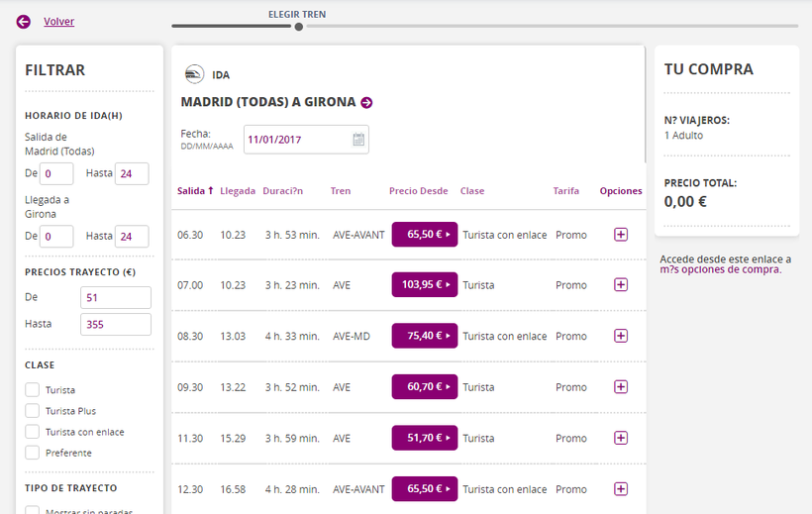
Task: Click the back arrow icon beside Volver
Action: (x=24, y=22)
